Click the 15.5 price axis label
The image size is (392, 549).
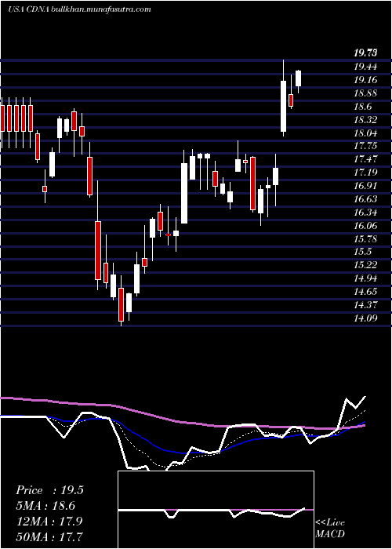pos(362,252)
